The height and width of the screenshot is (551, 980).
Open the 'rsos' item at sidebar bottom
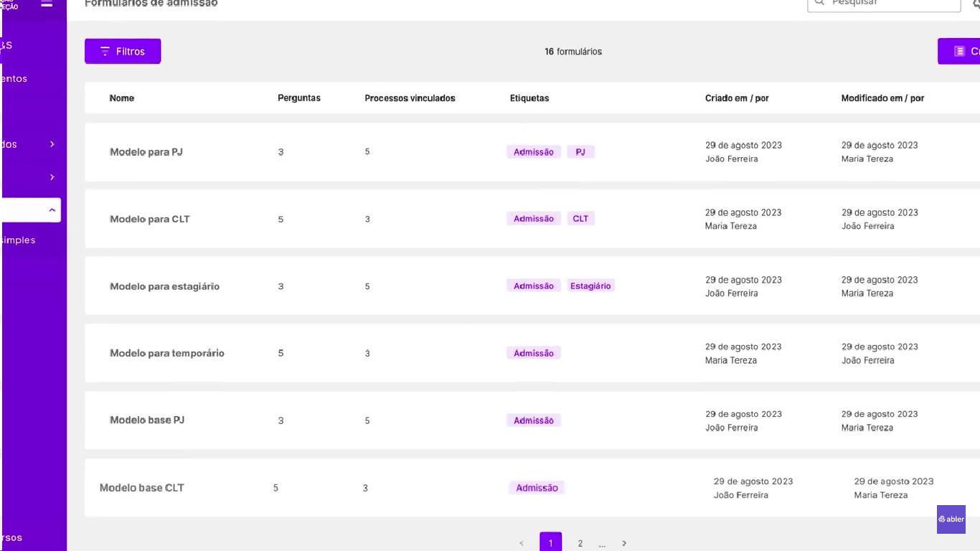[14, 537]
